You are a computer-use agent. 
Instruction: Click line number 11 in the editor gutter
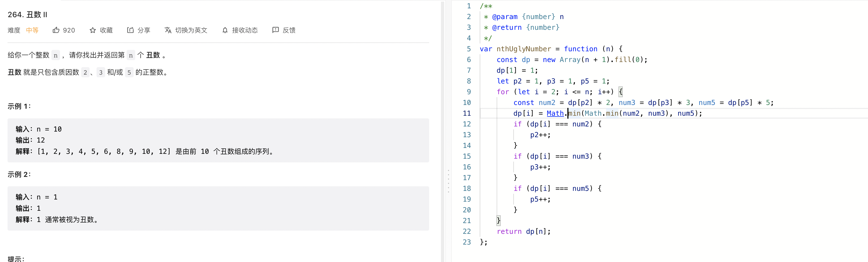(x=467, y=113)
